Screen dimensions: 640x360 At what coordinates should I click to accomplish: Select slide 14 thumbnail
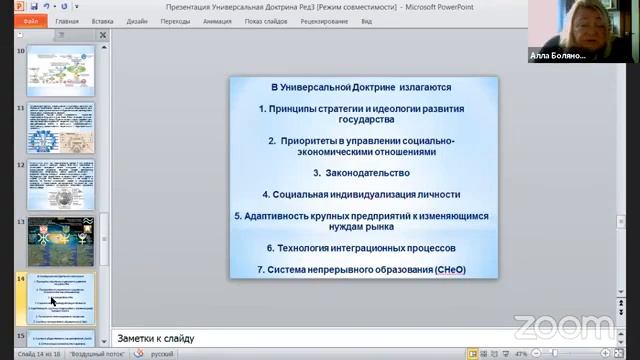(61, 299)
